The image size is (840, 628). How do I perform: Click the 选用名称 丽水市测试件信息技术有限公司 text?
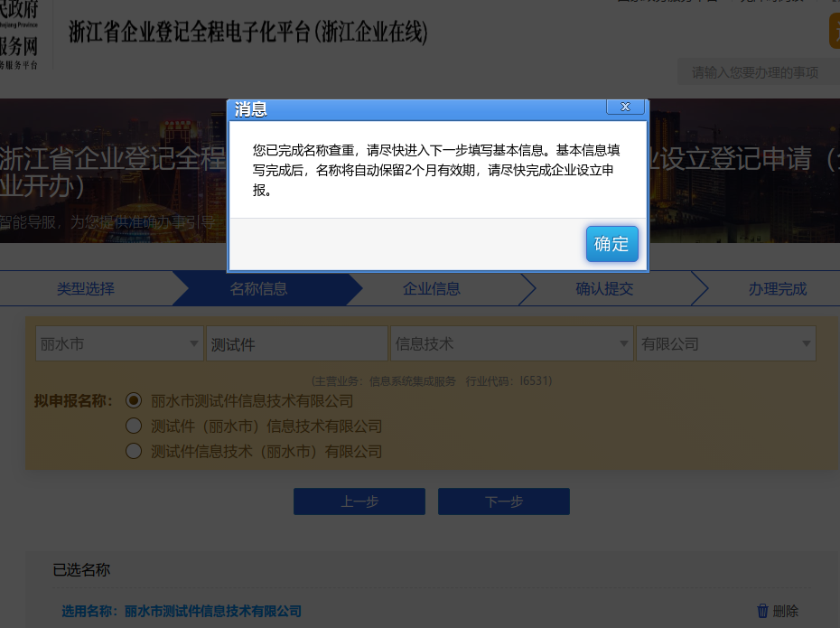182,611
